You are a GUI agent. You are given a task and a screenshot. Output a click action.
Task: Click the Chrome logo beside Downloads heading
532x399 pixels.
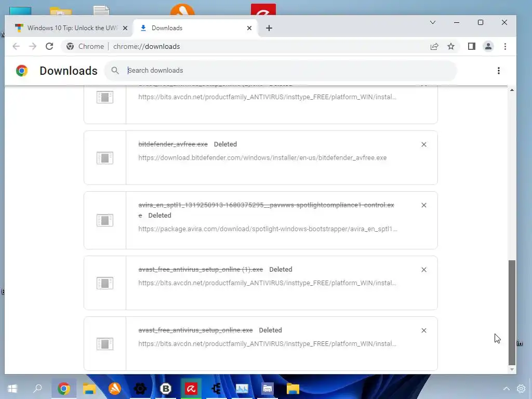coord(22,71)
